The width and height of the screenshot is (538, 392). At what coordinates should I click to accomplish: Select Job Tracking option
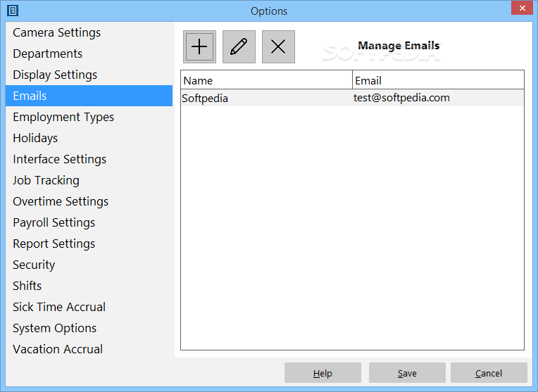(x=89, y=180)
